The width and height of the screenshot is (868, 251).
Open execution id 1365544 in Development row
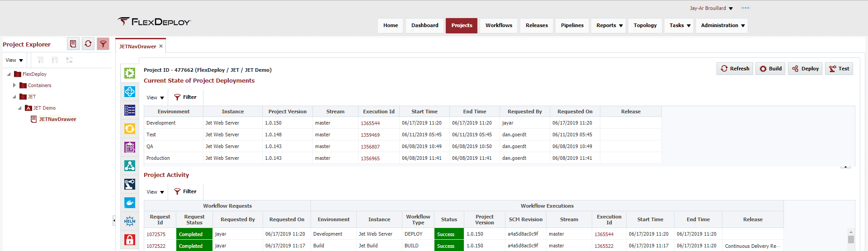(x=370, y=123)
